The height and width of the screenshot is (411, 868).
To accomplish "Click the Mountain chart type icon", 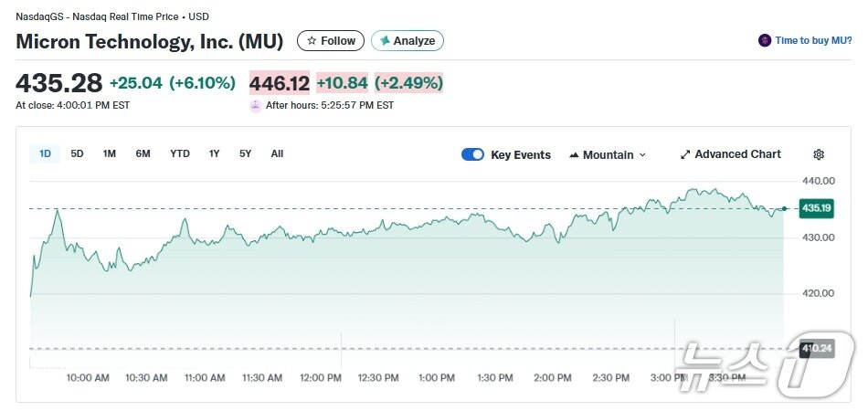I will 574,155.
